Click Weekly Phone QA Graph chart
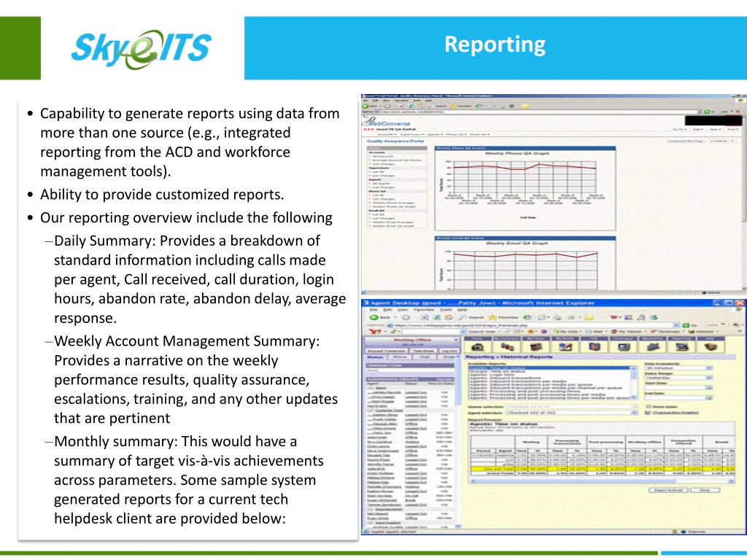The image size is (747, 560). click(x=525, y=188)
